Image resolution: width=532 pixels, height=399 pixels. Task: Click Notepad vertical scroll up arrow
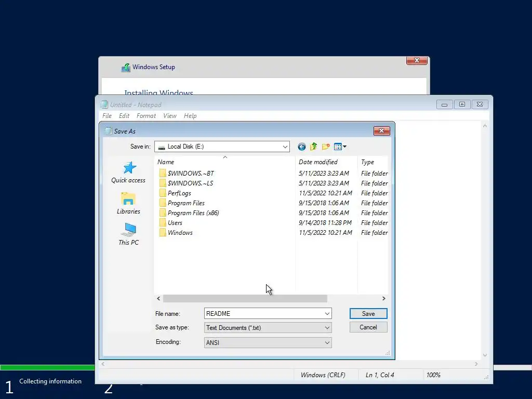coord(485,126)
